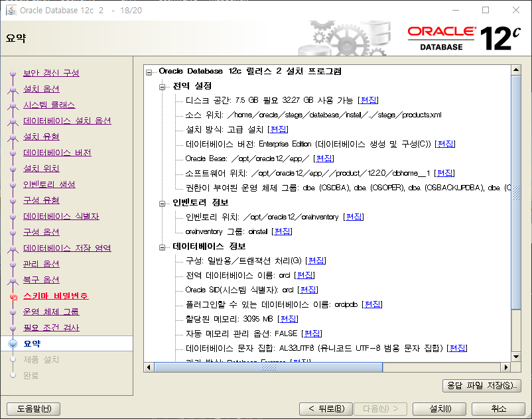Click the horizontal scrollbar thumb
The width and height of the screenshot is (532, 419).
269,367
